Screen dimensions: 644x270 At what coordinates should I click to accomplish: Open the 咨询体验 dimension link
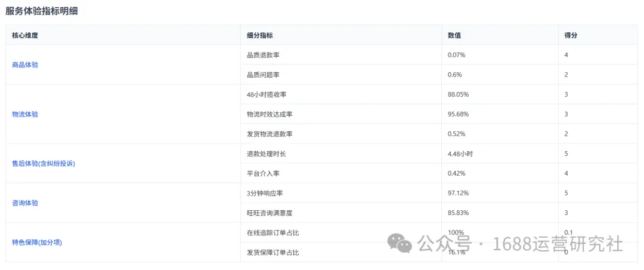25,203
